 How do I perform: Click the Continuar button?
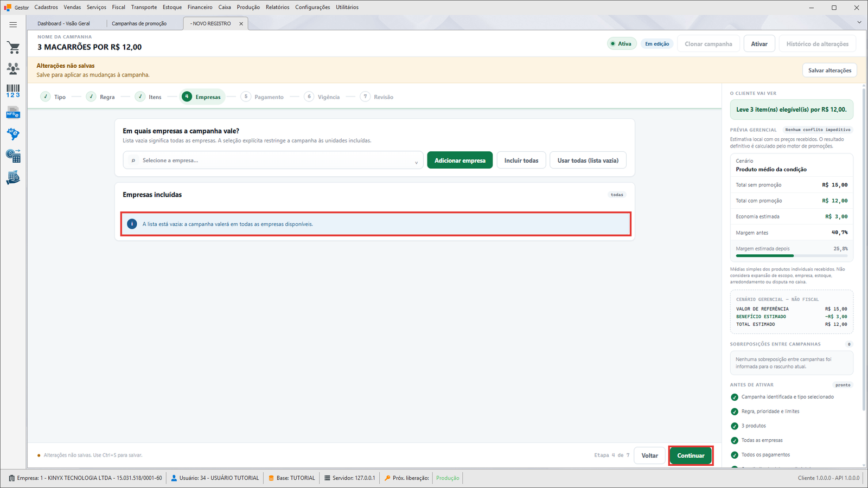tap(691, 455)
